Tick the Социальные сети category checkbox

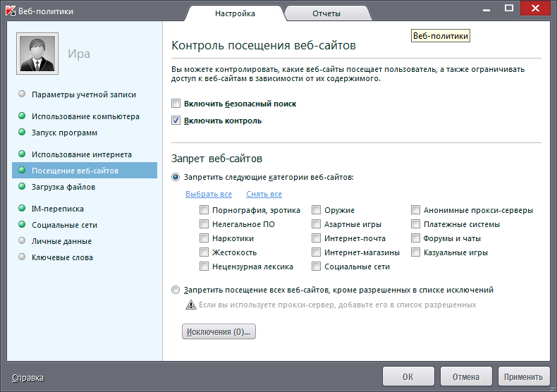(x=317, y=267)
